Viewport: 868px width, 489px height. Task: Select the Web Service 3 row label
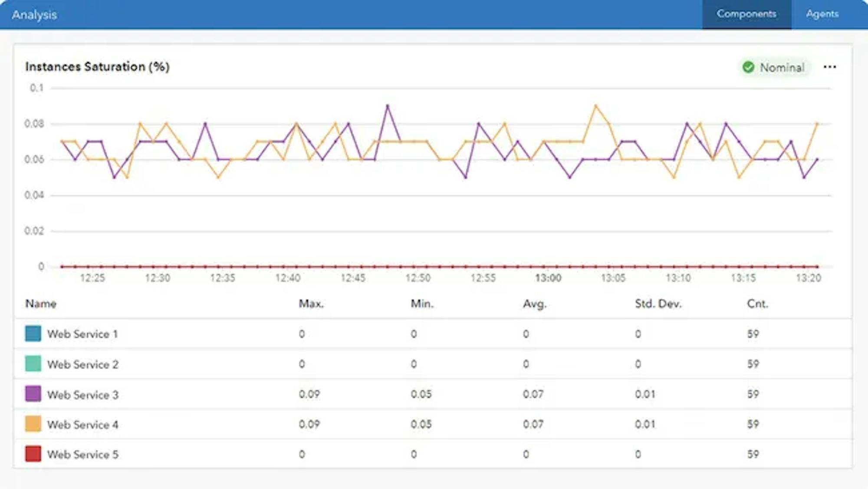82,395
